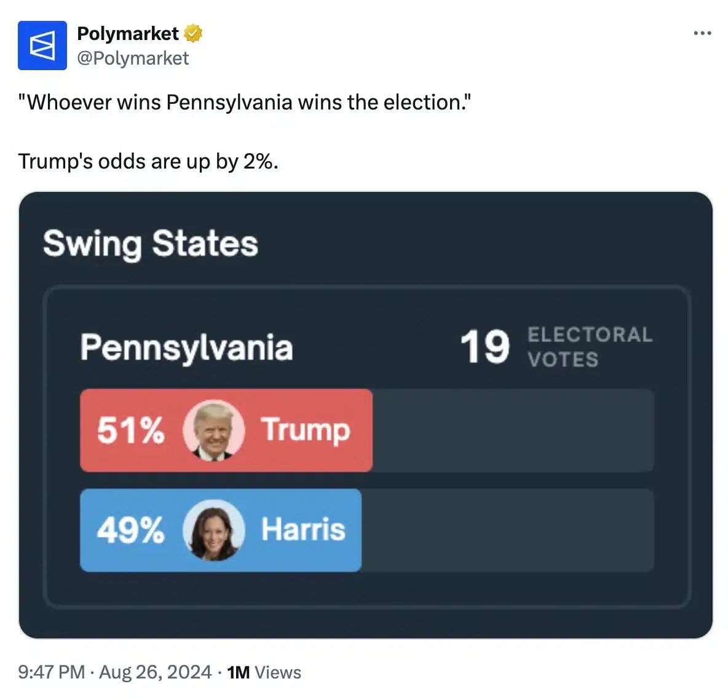Image resolution: width=728 pixels, height=700 pixels.
Task: Click the empty dark portion of Harris's bar
Action: pos(507,530)
